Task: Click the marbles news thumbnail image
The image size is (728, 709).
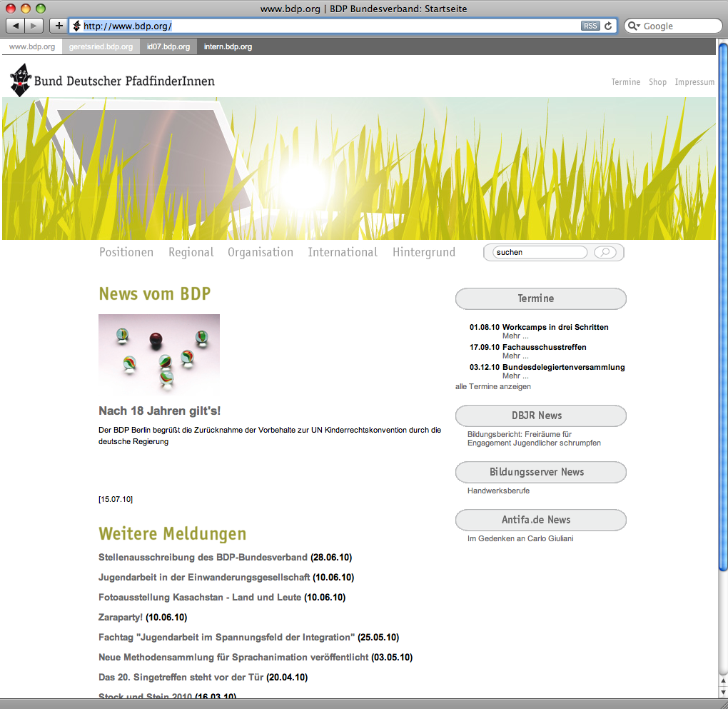Action: [159, 354]
